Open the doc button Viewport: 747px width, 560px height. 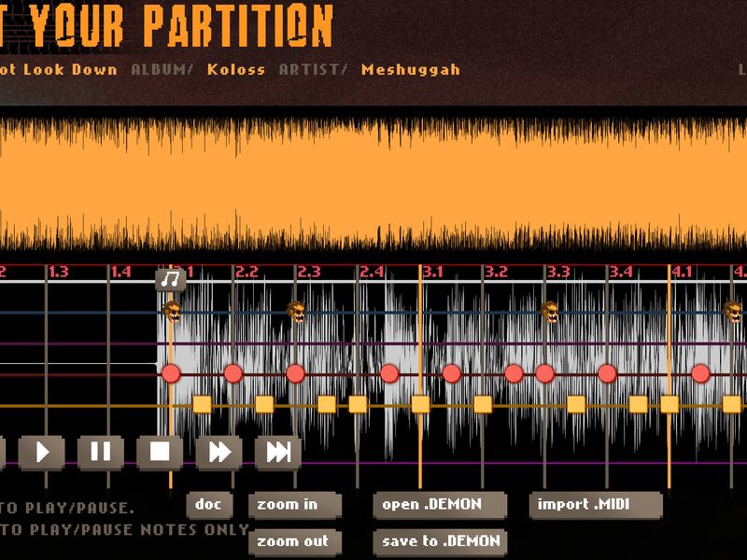click(209, 505)
